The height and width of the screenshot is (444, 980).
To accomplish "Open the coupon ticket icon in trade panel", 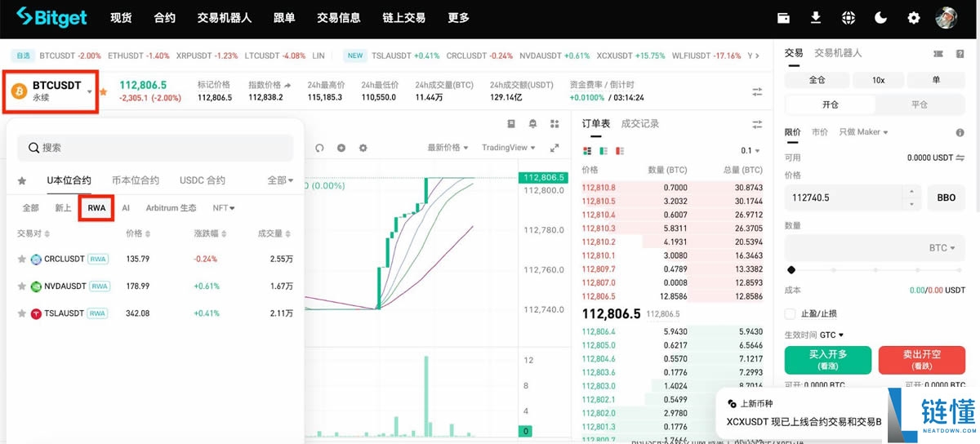I will pos(938,53).
